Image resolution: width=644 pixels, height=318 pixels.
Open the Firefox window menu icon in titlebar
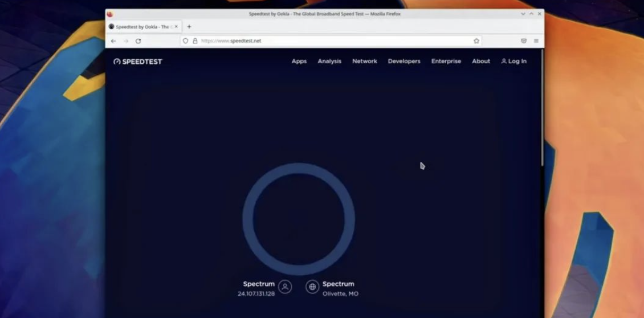click(x=110, y=14)
